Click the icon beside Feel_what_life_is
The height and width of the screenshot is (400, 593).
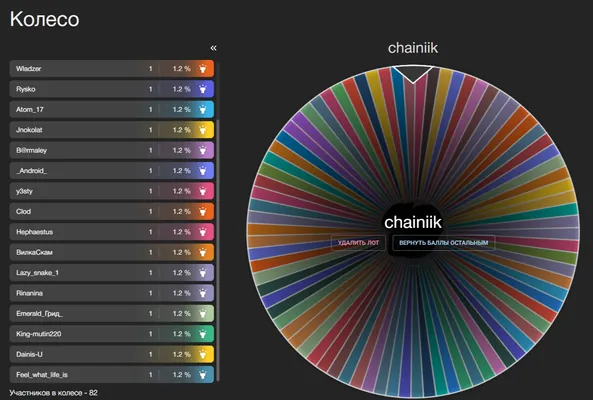pyautogui.click(x=203, y=375)
